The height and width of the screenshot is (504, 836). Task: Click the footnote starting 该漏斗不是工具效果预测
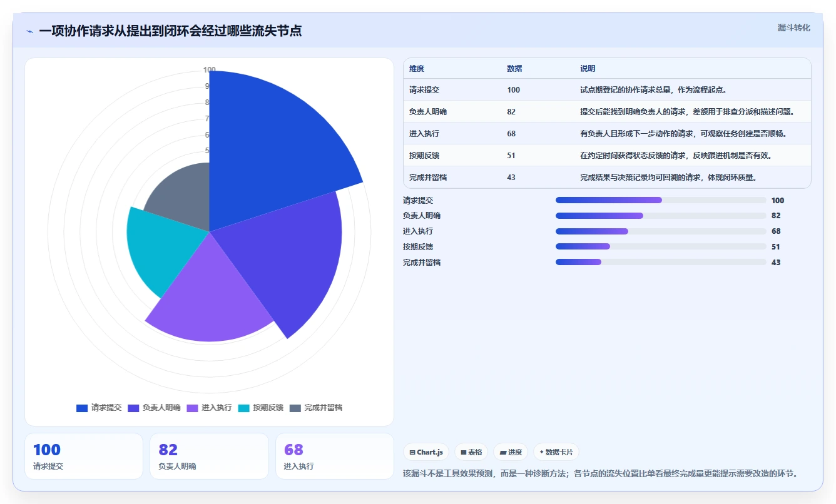(601, 473)
